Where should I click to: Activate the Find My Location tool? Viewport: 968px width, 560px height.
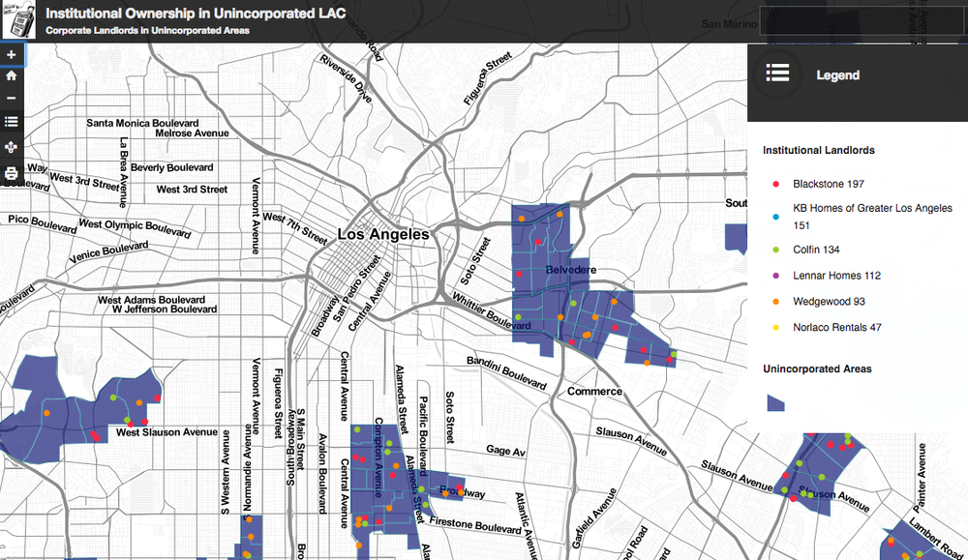coord(12,147)
